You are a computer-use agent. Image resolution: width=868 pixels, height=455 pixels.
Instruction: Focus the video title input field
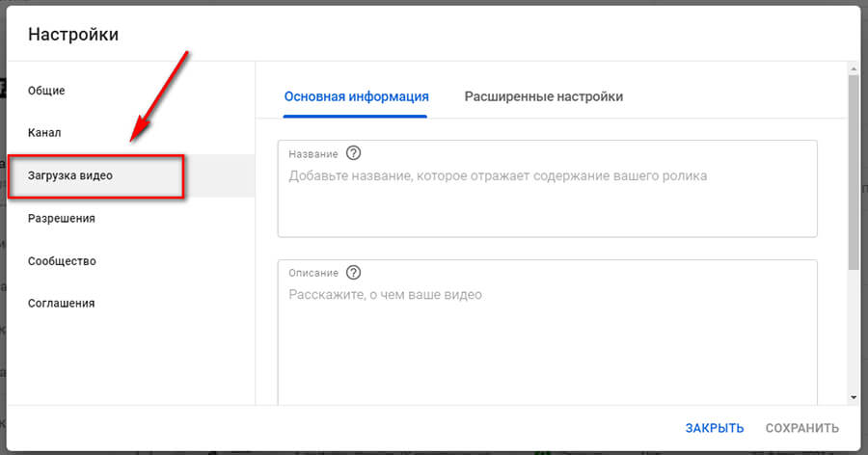[x=547, y=198]
